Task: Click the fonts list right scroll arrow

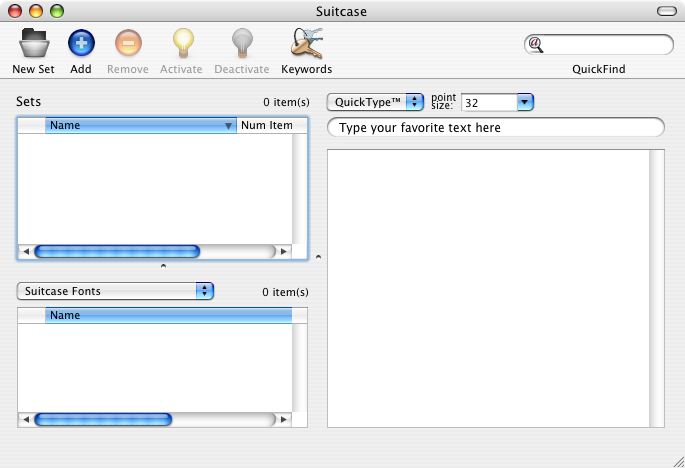Action: [x=284, y=419]
